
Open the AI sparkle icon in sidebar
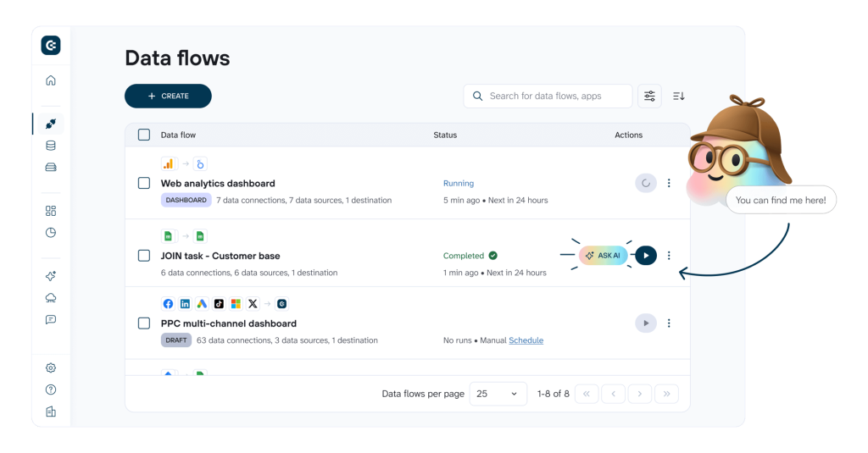pos(51,276)
